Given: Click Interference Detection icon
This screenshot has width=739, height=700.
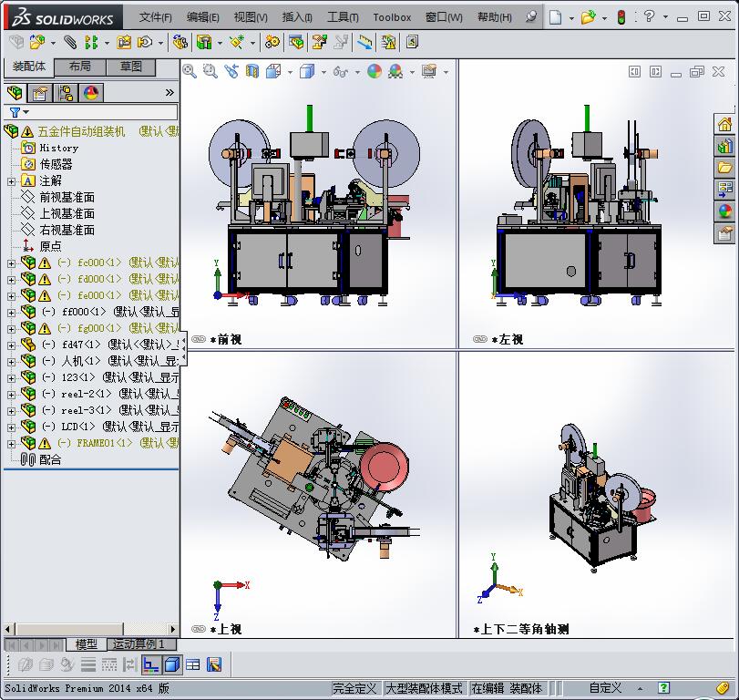Looking at the screenshot, I should click(x=364, y=43).
